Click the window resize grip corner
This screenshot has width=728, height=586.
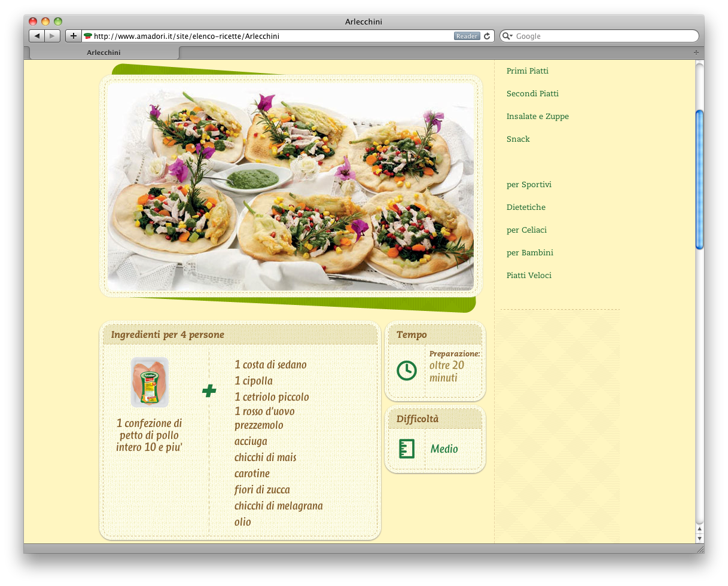700,549
